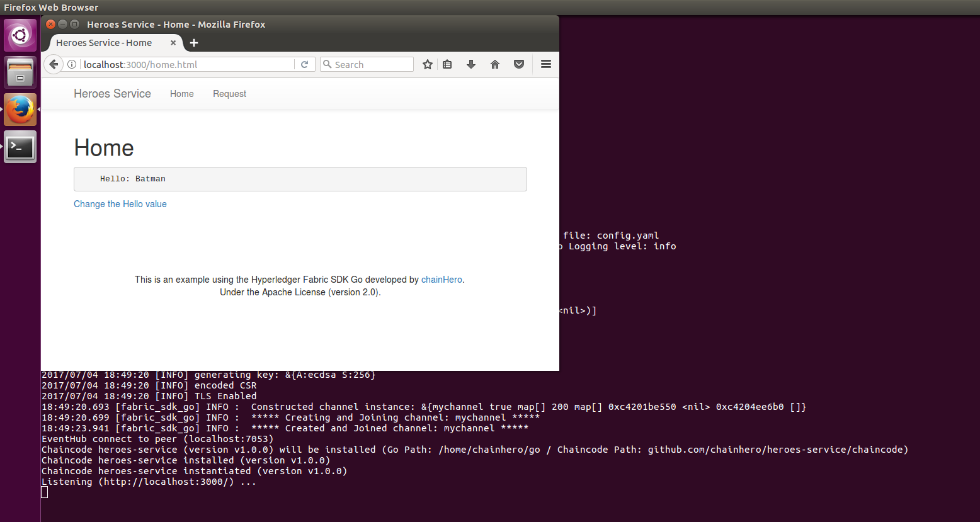Close the Heroes Service - Home tab
980x522 pixels.
tap(173, 43)
